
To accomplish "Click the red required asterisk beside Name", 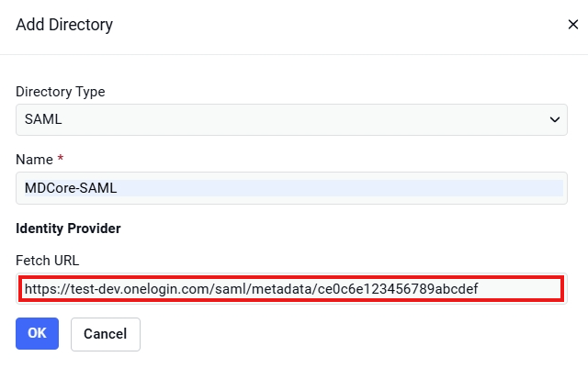I will (x=61, y=158).
